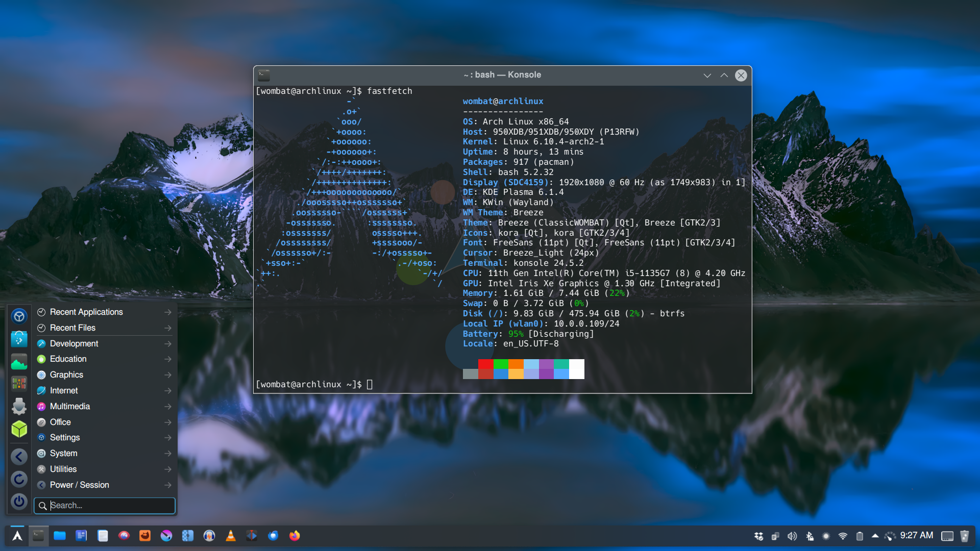
Task: Open the blue folder file manager in the taskbar
Action: pos(60,536)
